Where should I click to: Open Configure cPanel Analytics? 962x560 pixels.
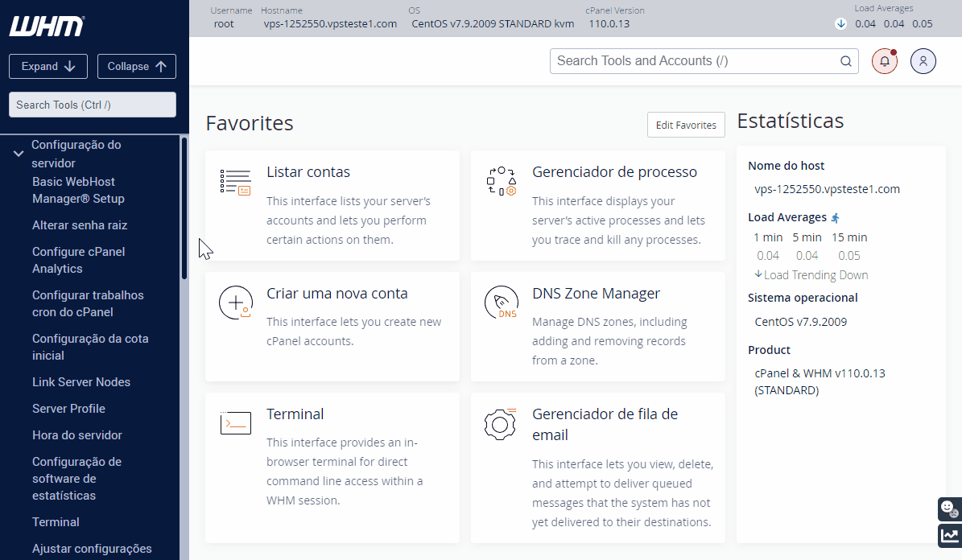tap(79, 260)
